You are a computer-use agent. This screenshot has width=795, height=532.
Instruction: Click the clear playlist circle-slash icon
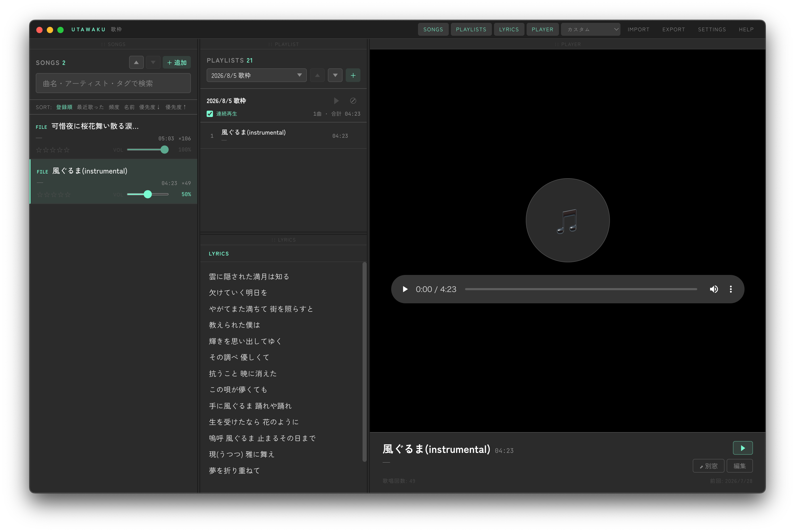[x=353, y=101]
